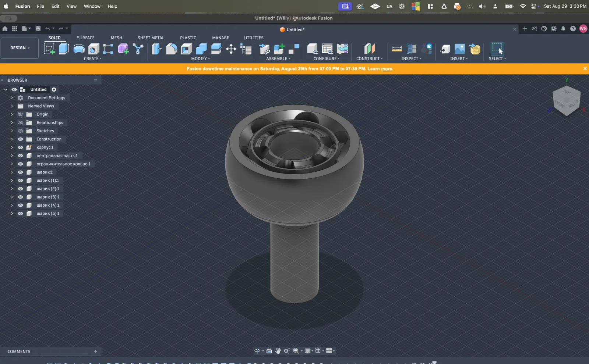This screenshot has height=364, width=589.
Task: Click the ViewCube to reorient view
Action: coord(567,101)
